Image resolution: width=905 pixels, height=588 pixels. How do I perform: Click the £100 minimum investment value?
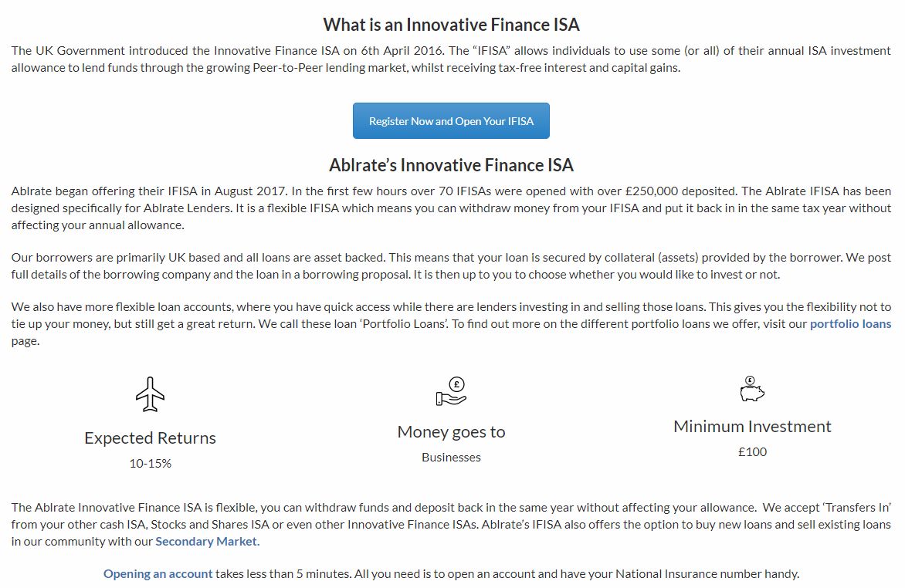(752, 452)
